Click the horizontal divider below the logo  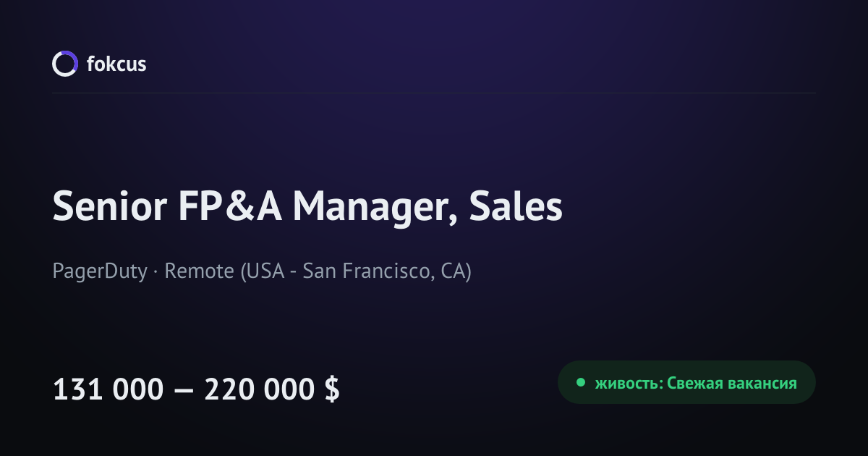click(434, 93)
